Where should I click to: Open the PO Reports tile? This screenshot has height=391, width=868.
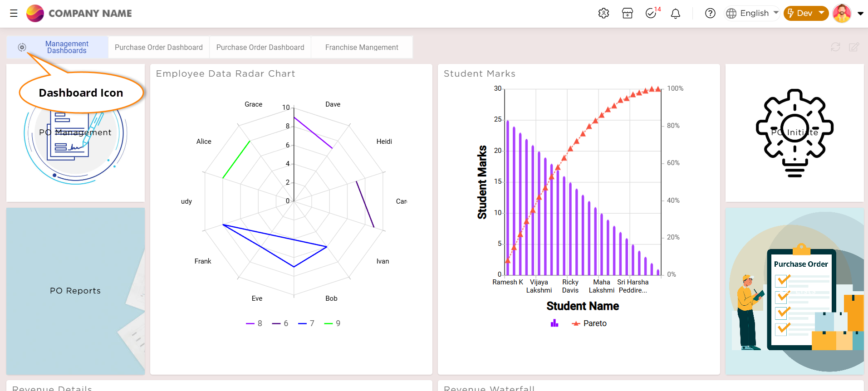coord(75,291)
